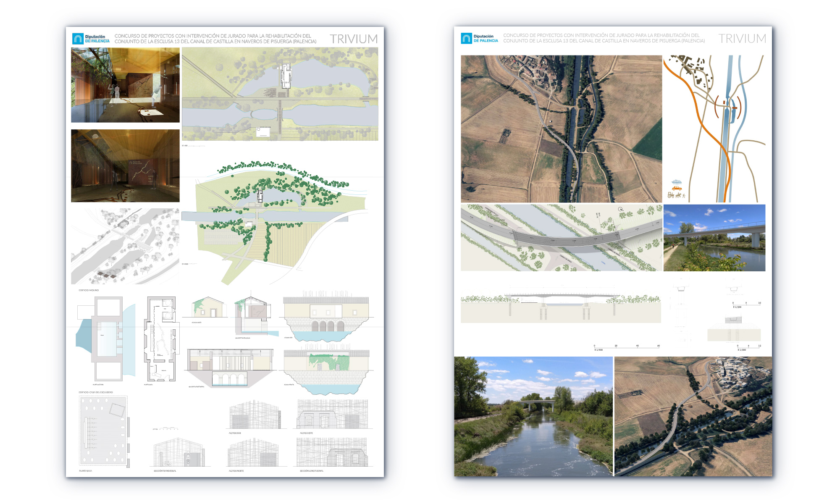Click the grayscale axonometric site drawing
Viewport: 840px width, 504px height.
pyautogui.click(x=125, y=246)
